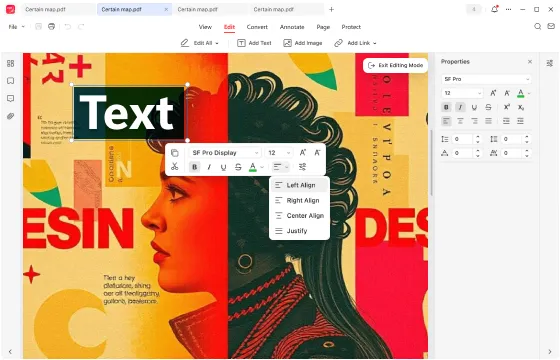The height and width of the screenshot is (360, 560).
Task: Choose Left Align from alignment menu
Action: [299, 185]
